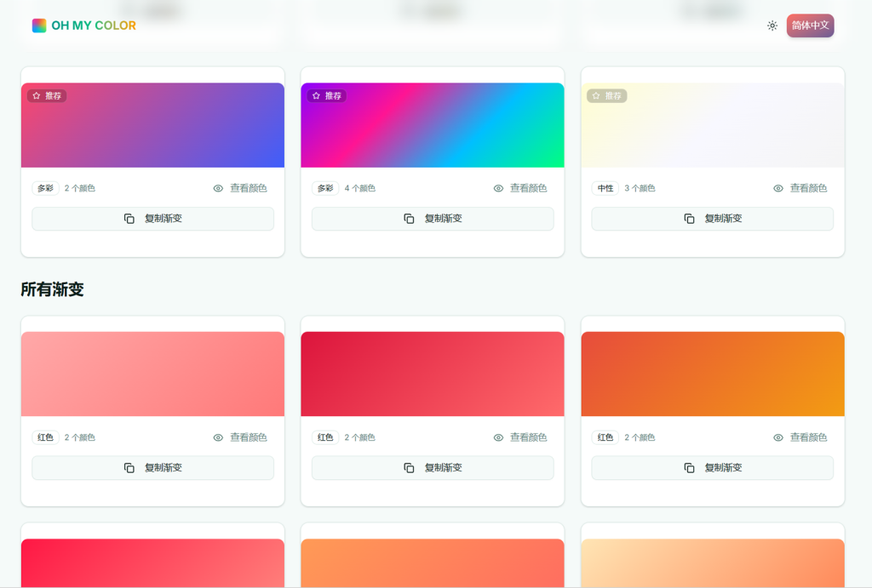Click the 推荐 badge on pale neutral gradient

pyautogui.click(x=607, y=96)
